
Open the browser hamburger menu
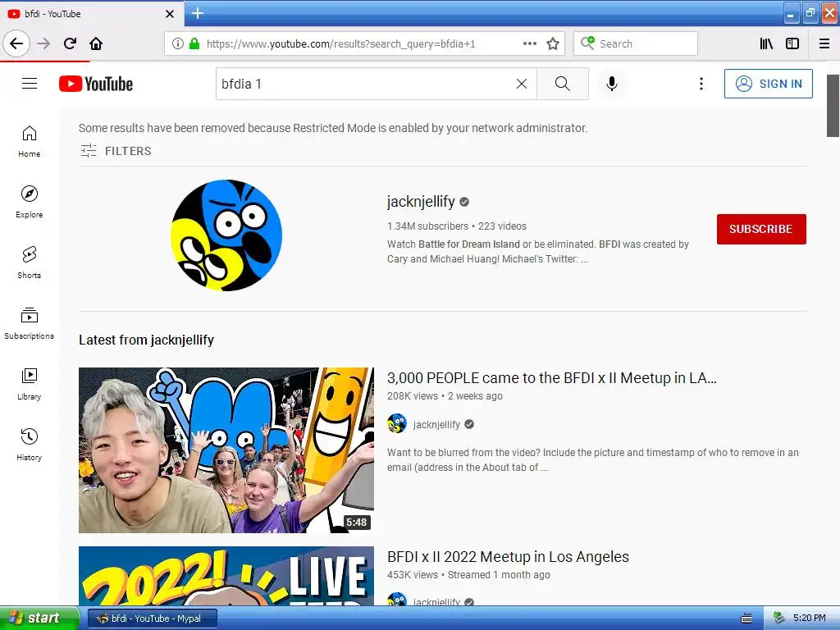pos(824,43)
